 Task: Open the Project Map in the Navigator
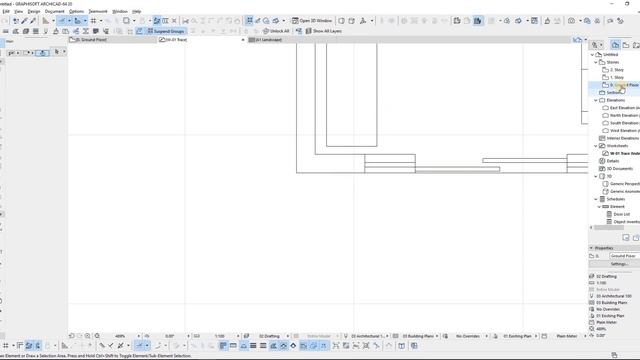tap(616, 45)
